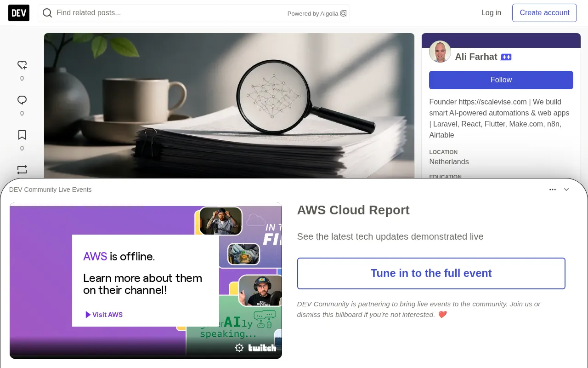Click the author bio starting with Founder
The width and height of the screenshot is (588, 368).
point(499,118)
